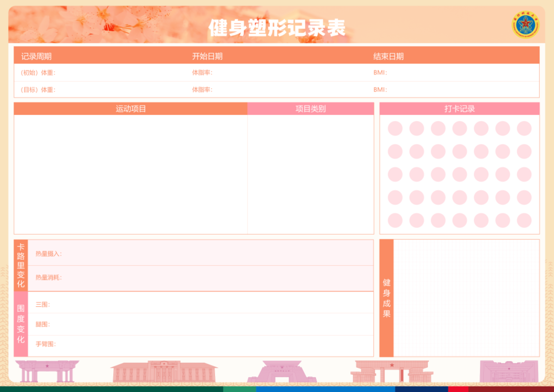Image resolution: width=554 pixels, height=392 pixels.
Task: Click the 健身成果 grid area
Action: (466, 298)
